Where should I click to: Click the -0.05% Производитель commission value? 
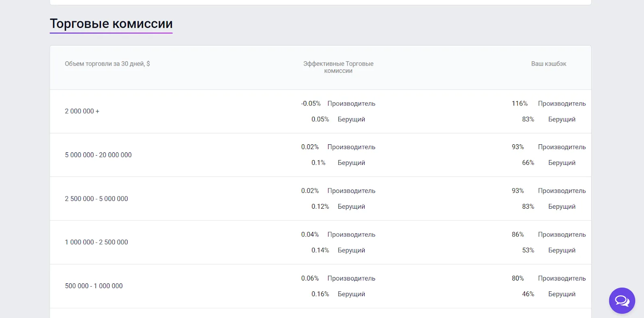coord(311,104)
